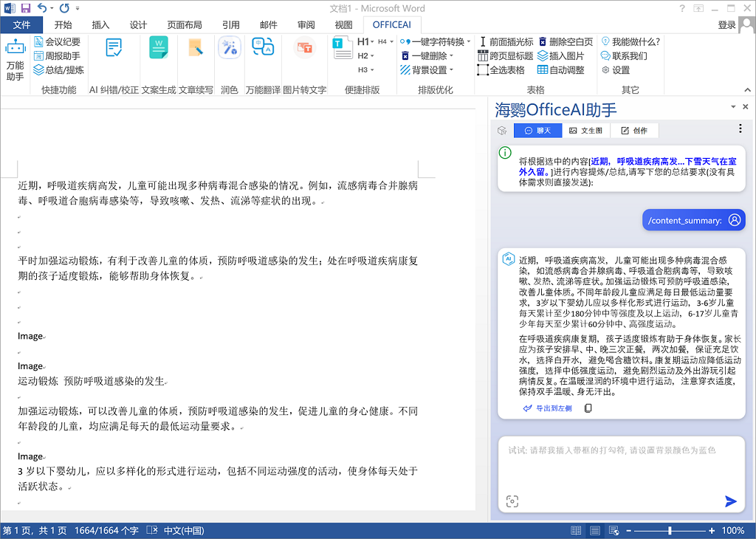Click the 总结/提炼 summarize tool
Screen dimensions: 756x539
(x=59, y=70)
